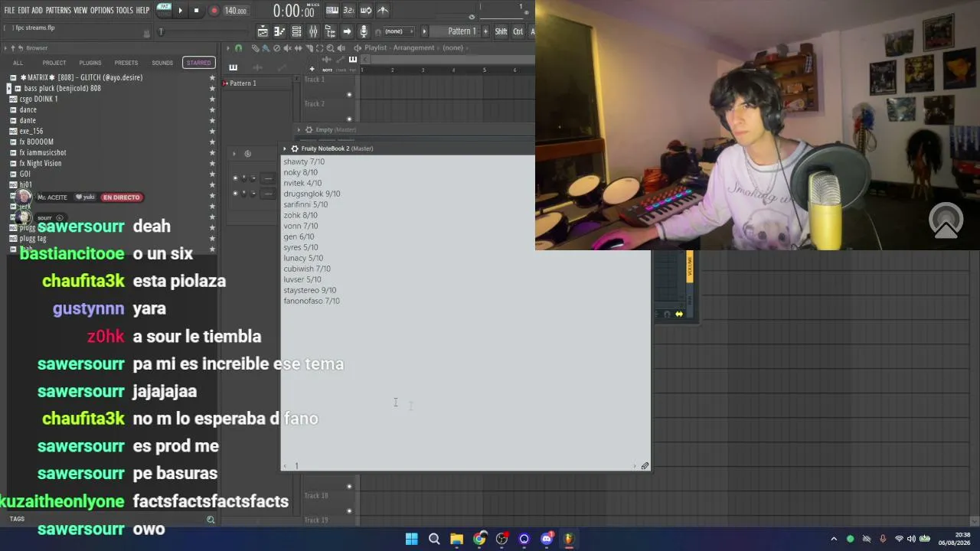
Task: Open the Channel rack options menu arrow
Action: point(234,154)
